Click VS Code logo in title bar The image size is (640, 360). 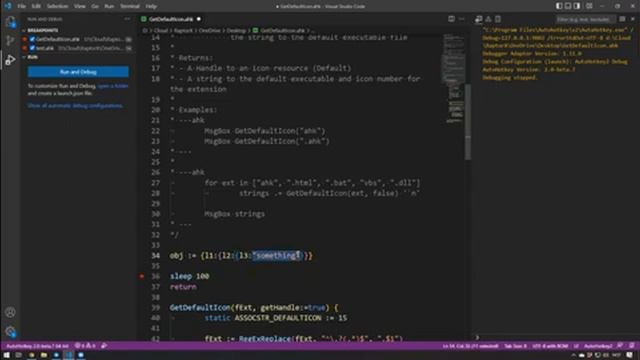[x=7, y=6]
